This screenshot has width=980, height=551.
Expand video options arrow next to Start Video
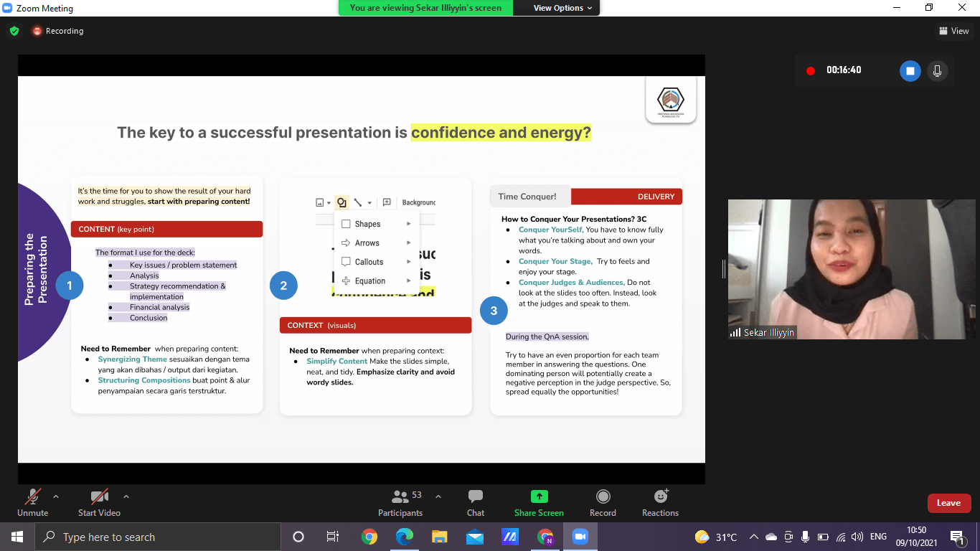[x=126, y=496]
